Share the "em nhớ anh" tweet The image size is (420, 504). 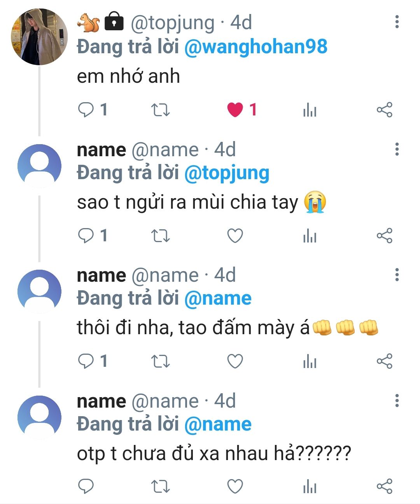coord(384,110)
